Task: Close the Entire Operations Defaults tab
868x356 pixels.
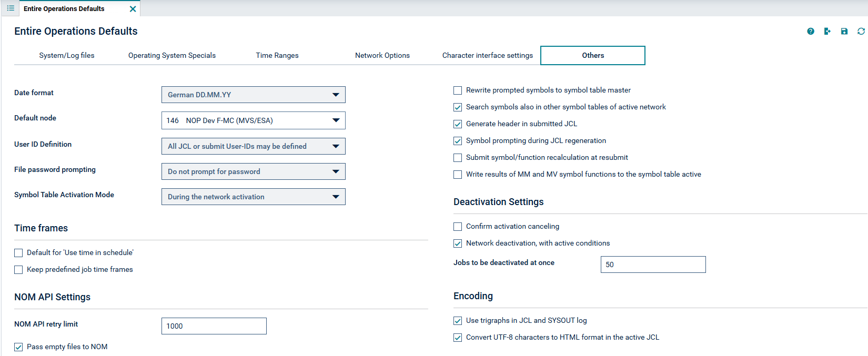Action: [133, 9]
